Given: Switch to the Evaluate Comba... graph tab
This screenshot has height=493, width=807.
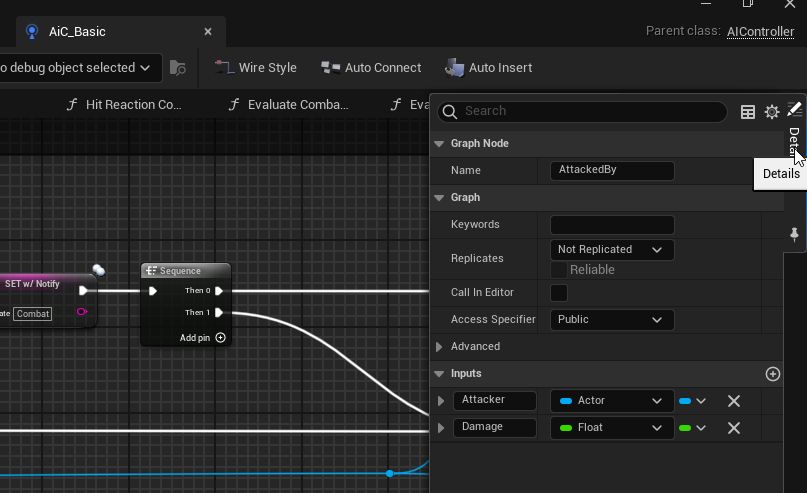Looking at the screenshot, I should click(288, 104).
